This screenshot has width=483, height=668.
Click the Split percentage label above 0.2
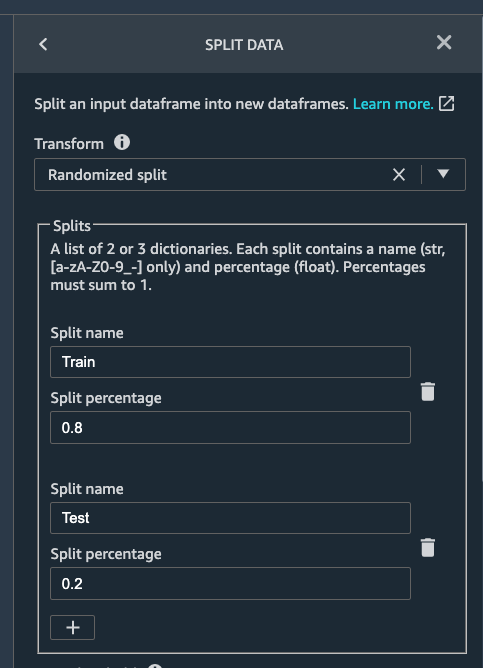click(106, 554)
